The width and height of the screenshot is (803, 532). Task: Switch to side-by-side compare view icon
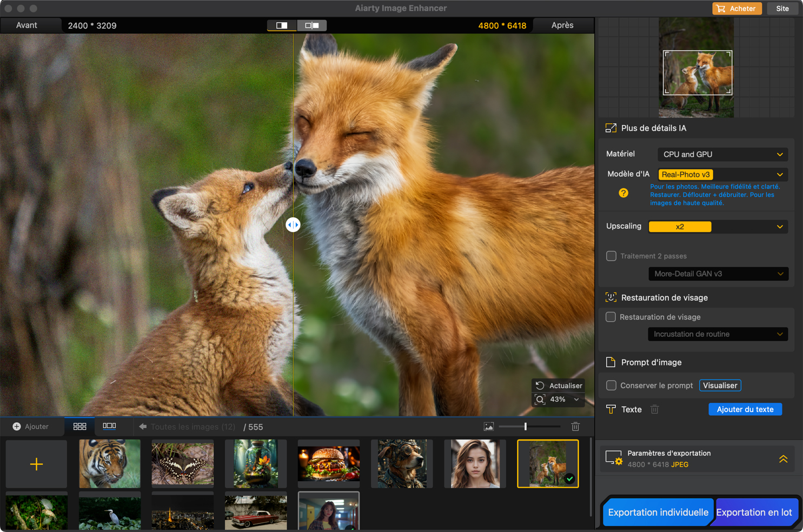[x=312, y=25]
